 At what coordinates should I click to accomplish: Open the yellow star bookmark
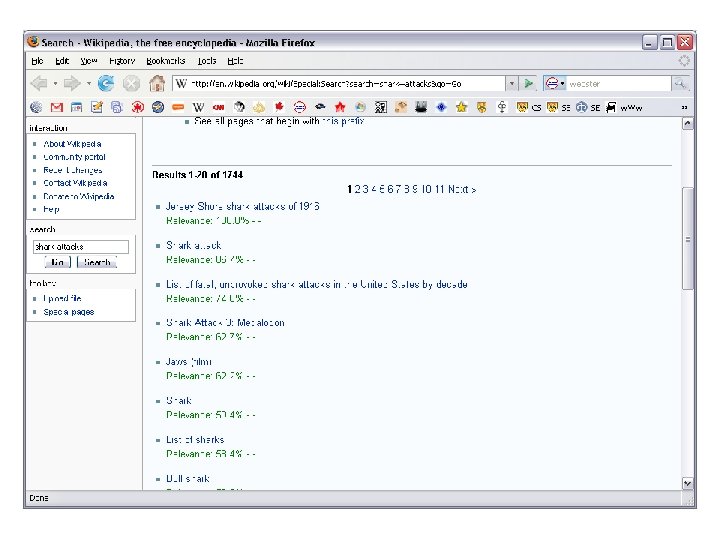461,107
